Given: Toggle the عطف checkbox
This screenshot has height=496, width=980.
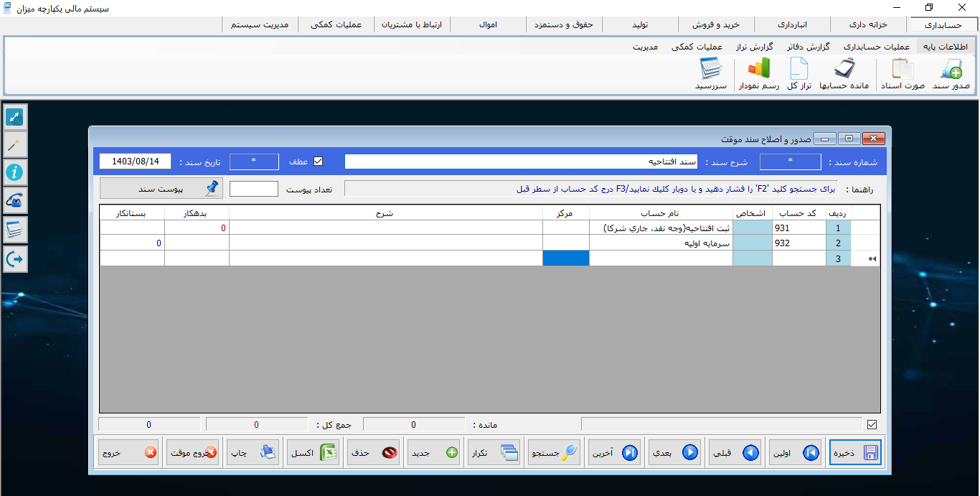Looking at the screenshot, I should click(x=319, y=162).
